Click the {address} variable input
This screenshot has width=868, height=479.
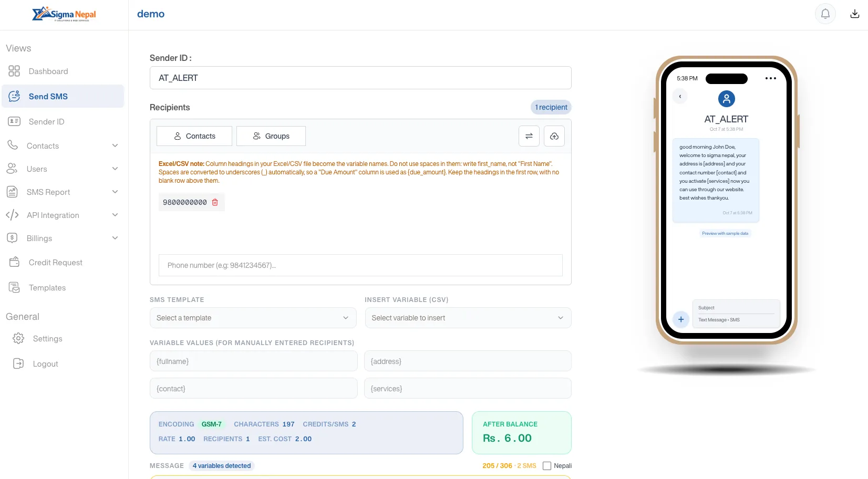tap(468, 361)
